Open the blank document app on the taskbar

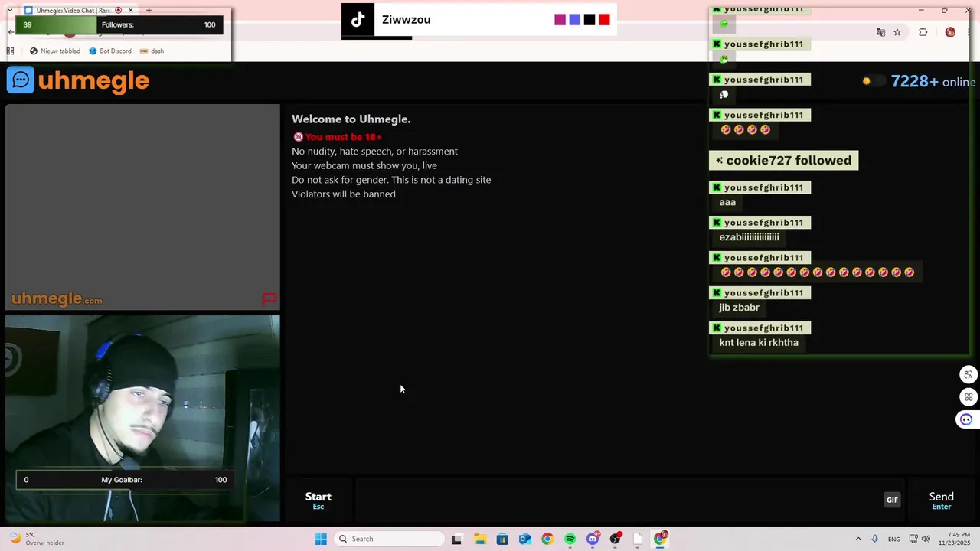click(x=637, y=539)
